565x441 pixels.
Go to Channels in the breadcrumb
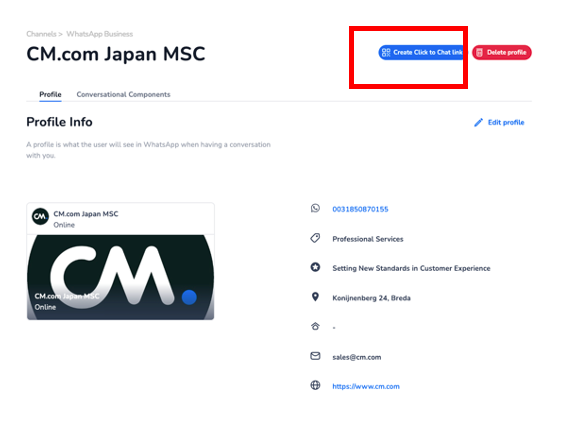[41, 34]
